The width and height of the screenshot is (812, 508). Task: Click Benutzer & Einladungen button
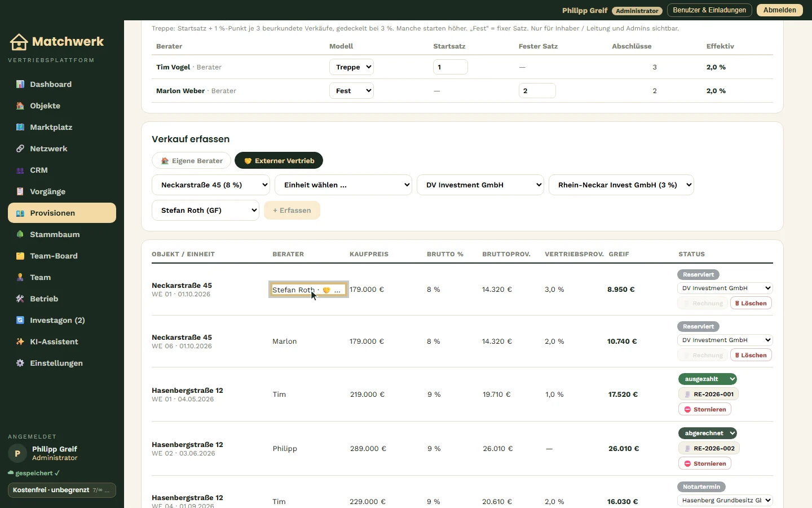click(709, 10)
